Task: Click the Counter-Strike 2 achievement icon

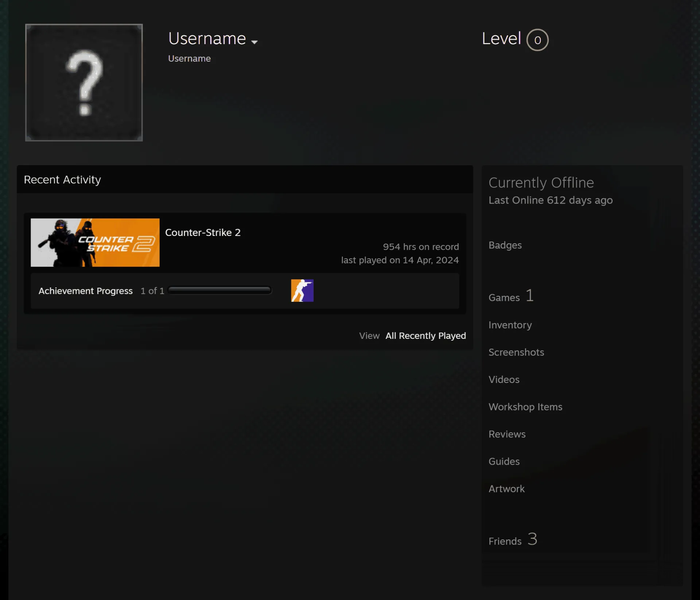Action: [302, 290]
